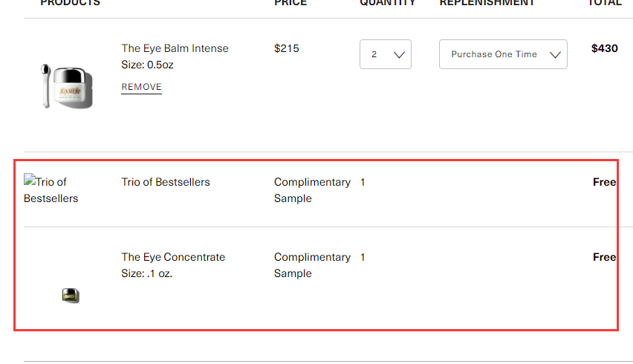Click the quantity 1 for Trio of Bestsellers
Viewport: 633px width, 364px height.
point(363,183)
